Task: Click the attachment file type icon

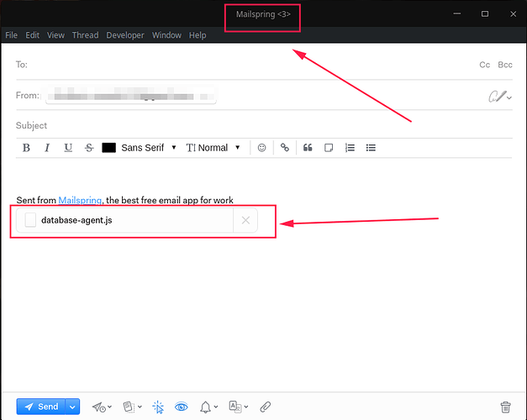Action: click(x=30, y=220)
